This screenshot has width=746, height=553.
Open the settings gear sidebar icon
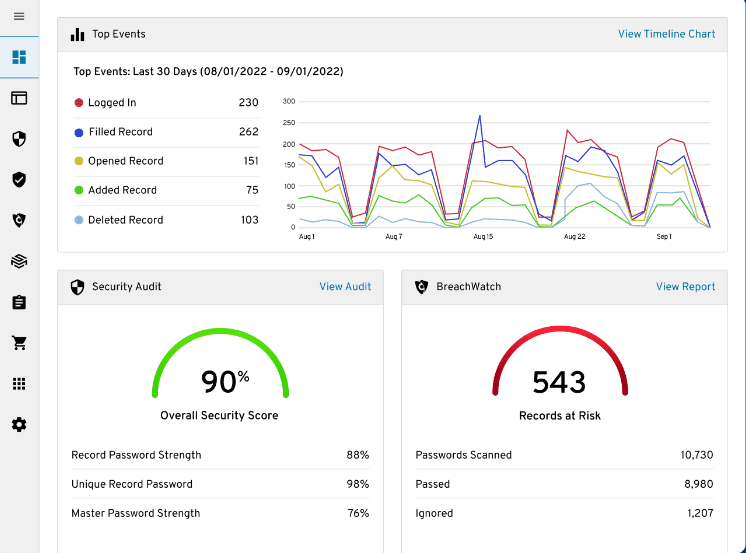coord(19,425)
